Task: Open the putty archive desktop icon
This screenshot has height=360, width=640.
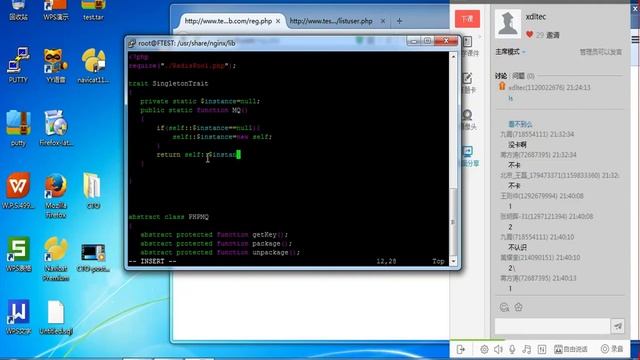Action: click(x=18, y=128)
